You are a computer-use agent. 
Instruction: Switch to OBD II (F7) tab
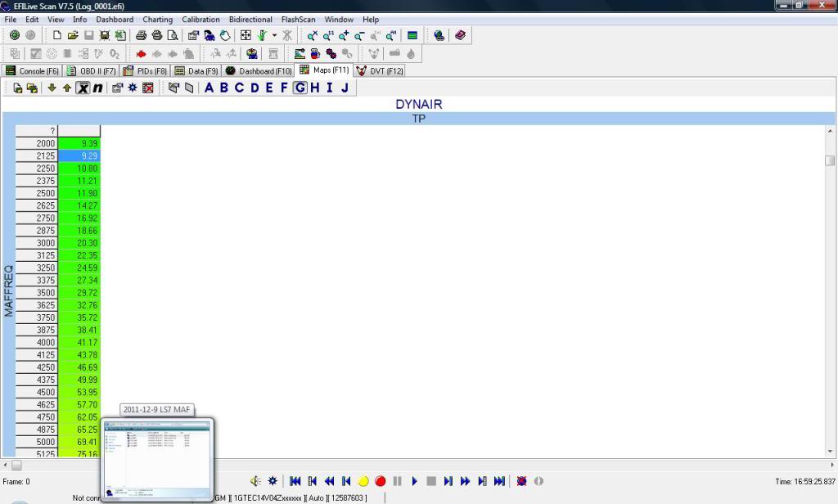point(92,70)
